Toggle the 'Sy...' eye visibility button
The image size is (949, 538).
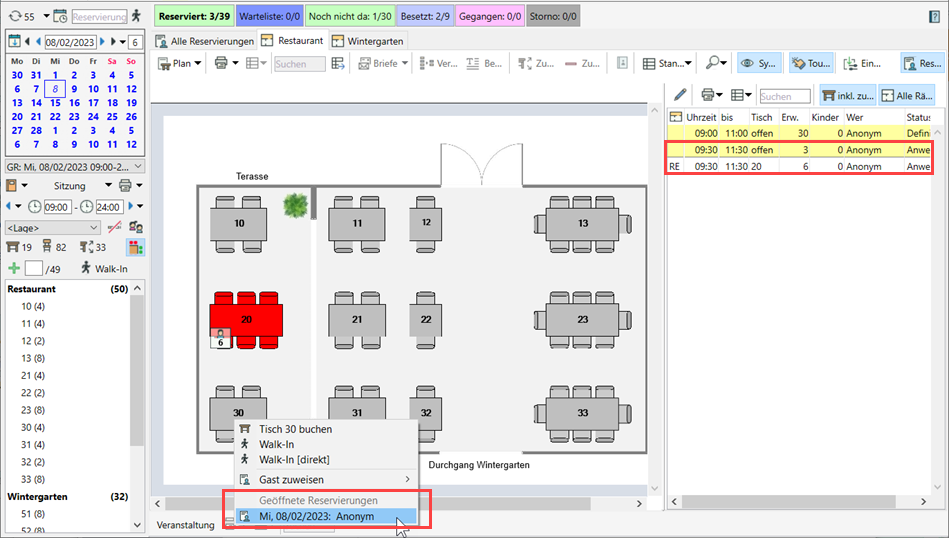pyautogui.click(x=760, y=63)
